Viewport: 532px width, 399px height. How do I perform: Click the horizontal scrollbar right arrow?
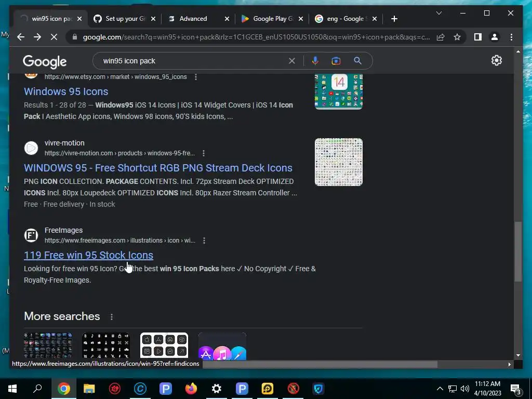(509, 364)
